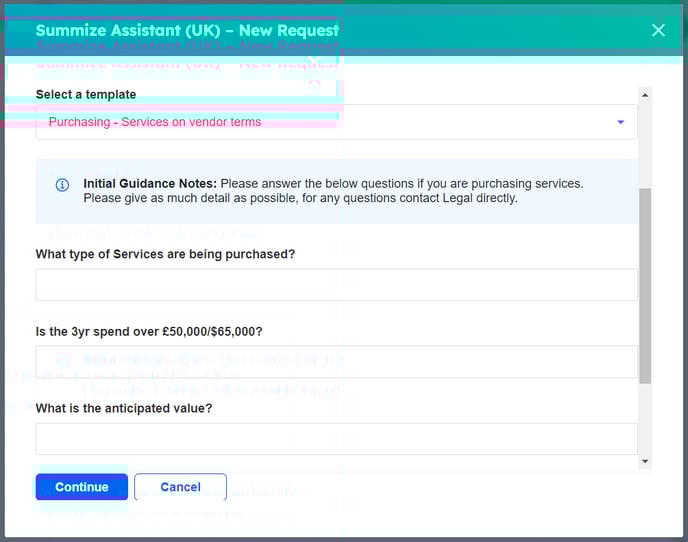This screenshot has width=688, height=542.
Task: Expand the template dropdown arrow
Action: (x=620, y=122)
